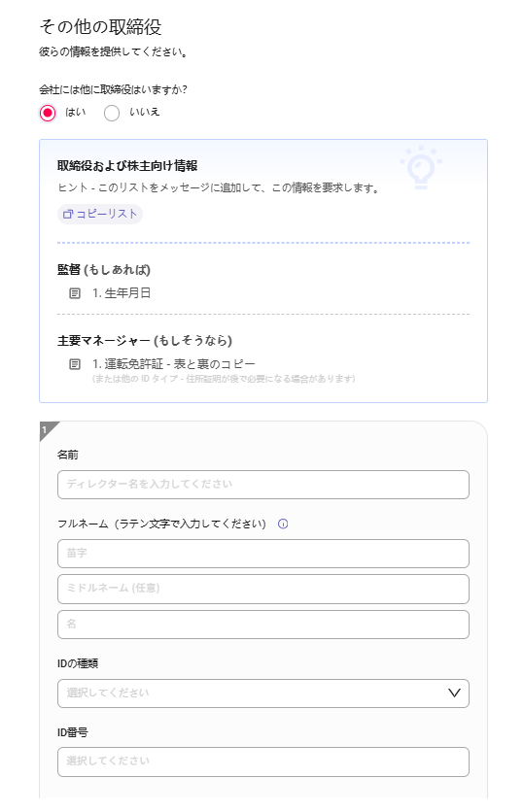Focus the ID番号 input field

[x=263, y=761]
